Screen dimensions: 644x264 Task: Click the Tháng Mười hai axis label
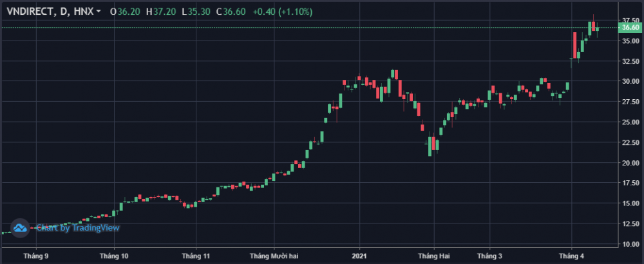(274, 256)
